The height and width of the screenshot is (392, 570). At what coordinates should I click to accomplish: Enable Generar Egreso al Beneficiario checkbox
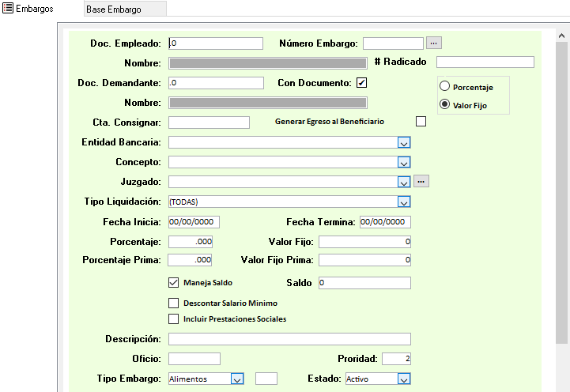[x=421, y=121]
